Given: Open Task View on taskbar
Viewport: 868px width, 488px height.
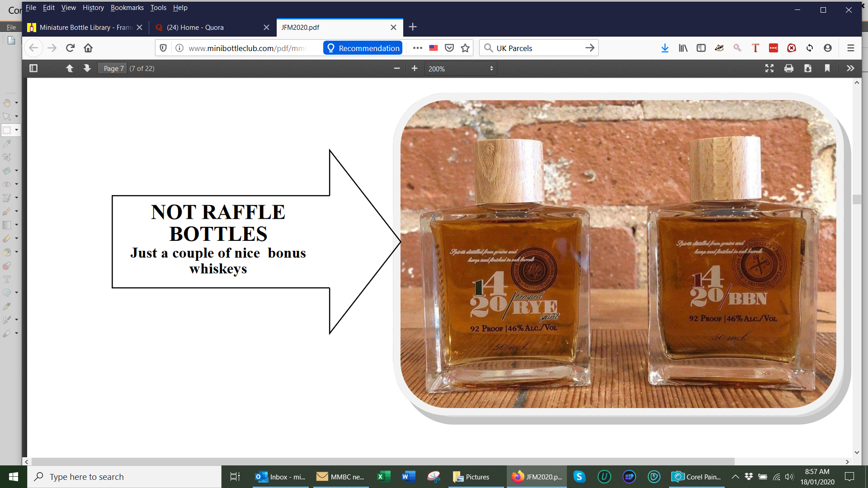Looking at the screenshot, I should tap(235, 477).
